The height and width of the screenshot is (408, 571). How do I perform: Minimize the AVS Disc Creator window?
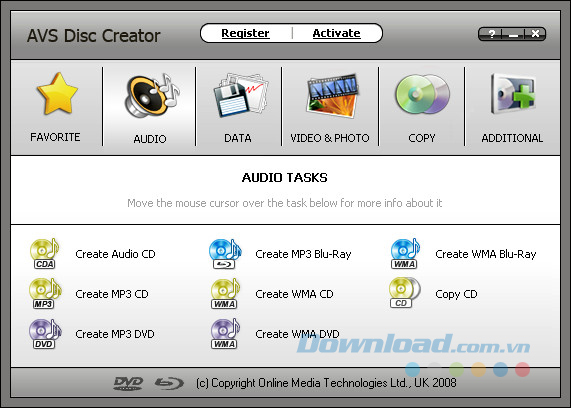pyautogui.click(x=513, y=34)
